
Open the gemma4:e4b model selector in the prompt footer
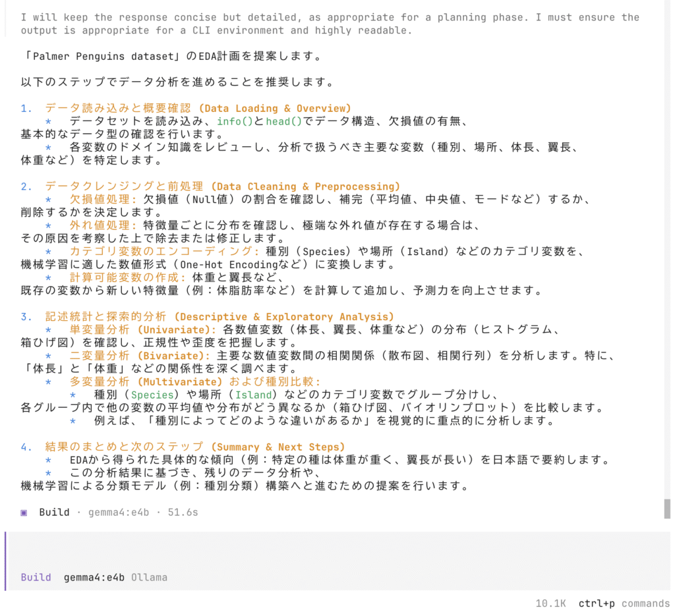(x=94, y=577)
